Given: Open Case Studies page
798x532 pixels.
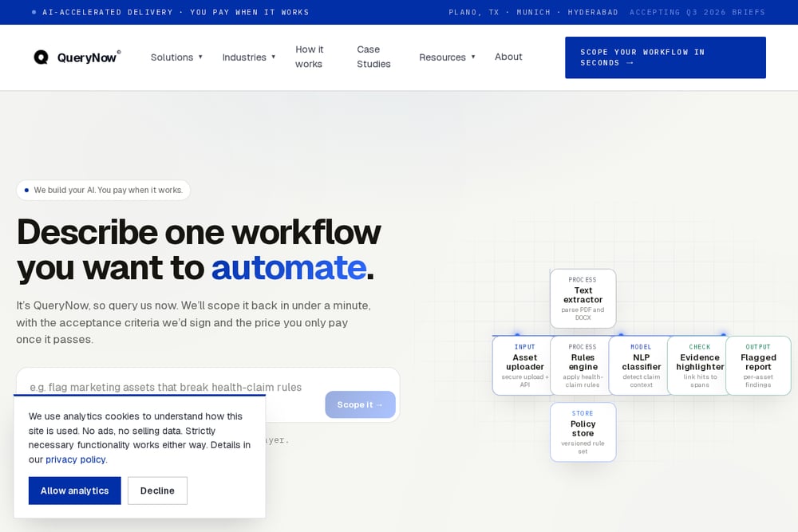Looking at the screenshot, I should click(373, 57).
